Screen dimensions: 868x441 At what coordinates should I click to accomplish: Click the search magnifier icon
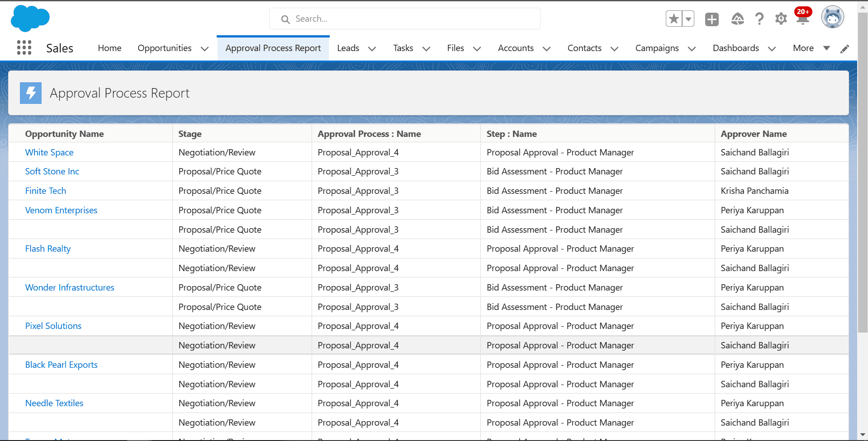(x=285, y=19)
